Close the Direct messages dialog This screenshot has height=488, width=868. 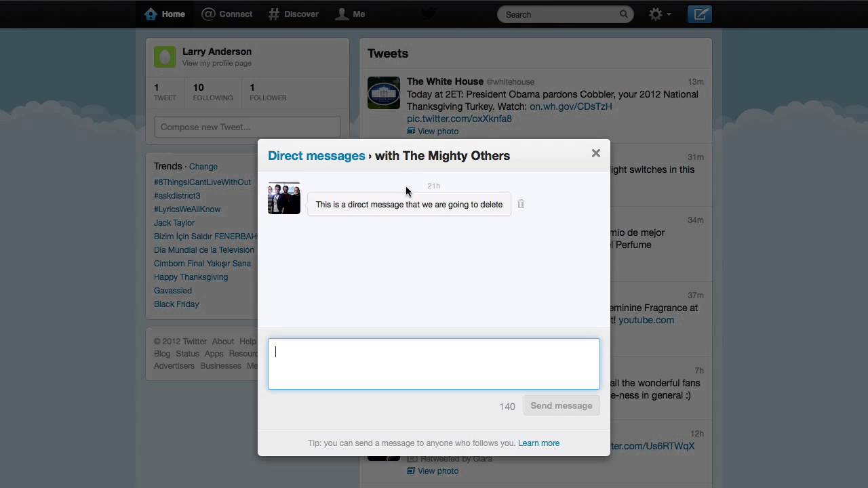pos(595,153)
